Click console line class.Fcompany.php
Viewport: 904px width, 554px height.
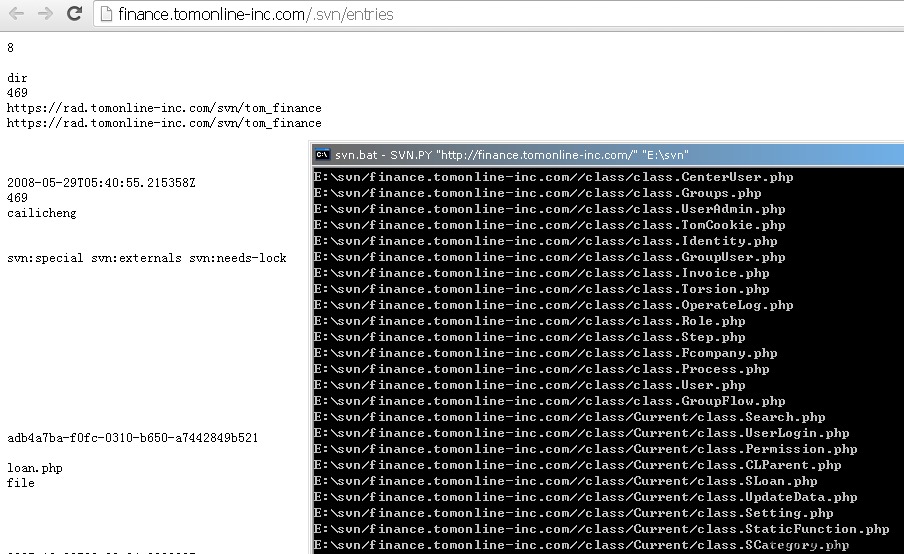pyautogui.click(x=545, y=353)
